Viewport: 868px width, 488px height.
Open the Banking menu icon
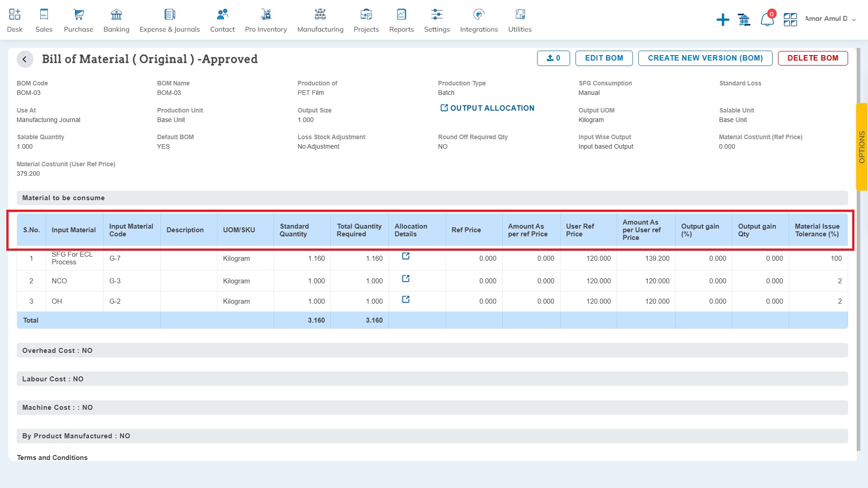(x=116, y=14)
